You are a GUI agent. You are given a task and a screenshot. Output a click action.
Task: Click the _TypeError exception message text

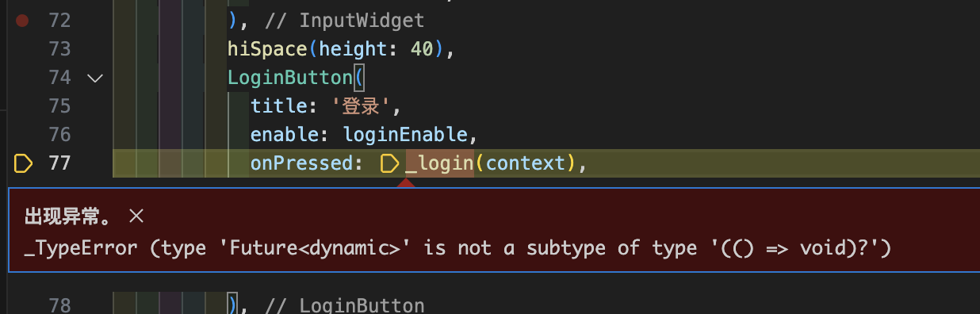458,249
